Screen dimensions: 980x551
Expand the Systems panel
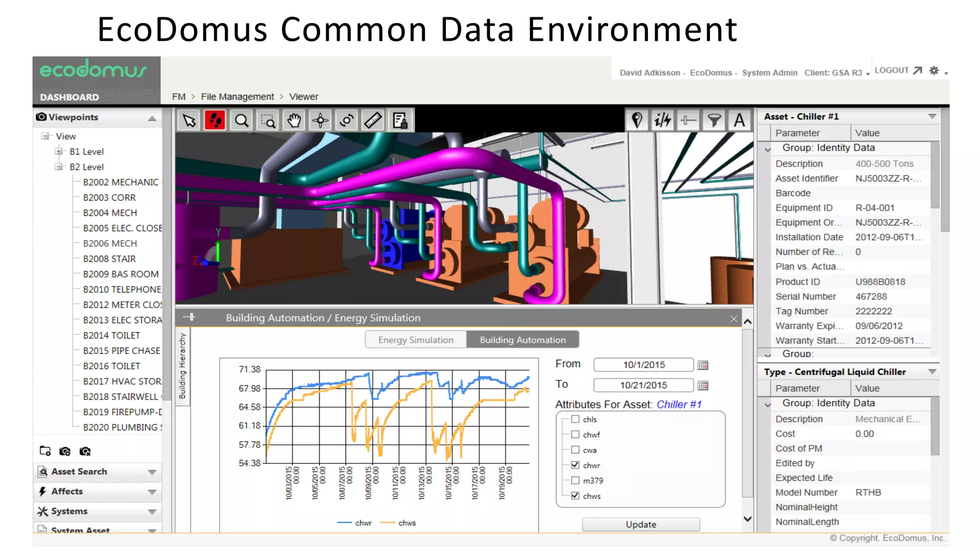tap(152, 512)
